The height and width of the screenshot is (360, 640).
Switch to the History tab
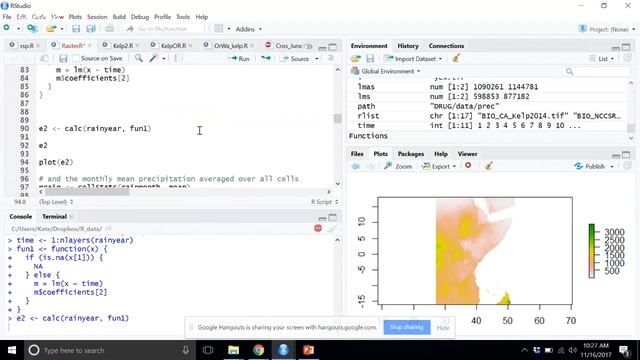coord(408,46)
